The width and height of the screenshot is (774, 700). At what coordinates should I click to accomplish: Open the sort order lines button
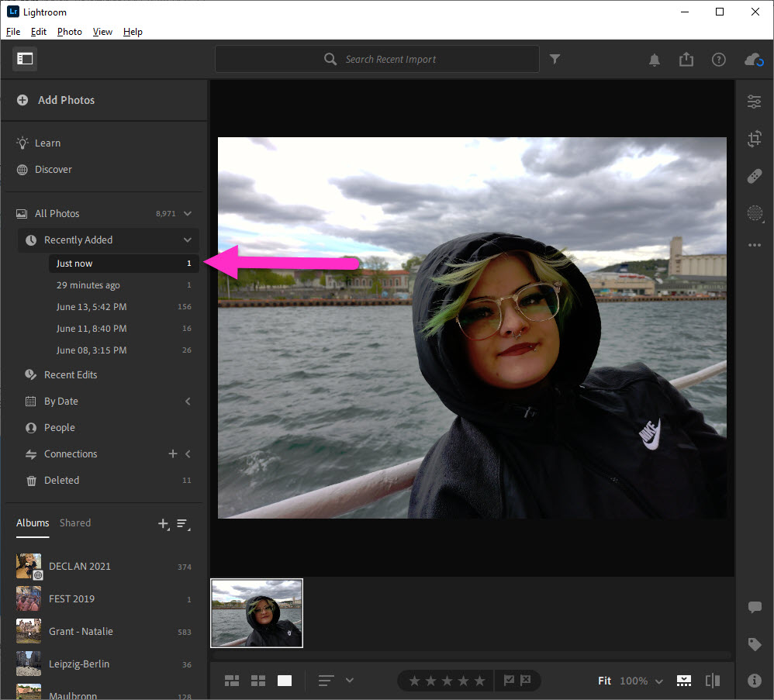pyautogui.click(x=327, y=681)
